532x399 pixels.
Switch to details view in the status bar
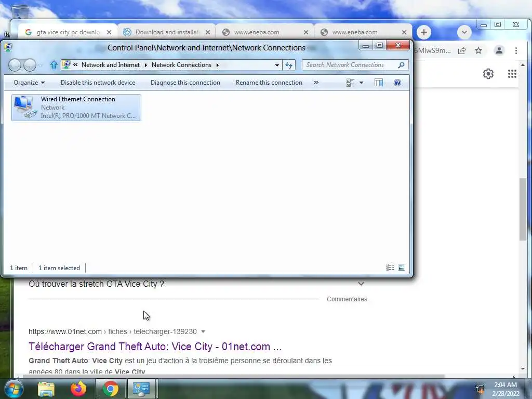click(390, 268)
